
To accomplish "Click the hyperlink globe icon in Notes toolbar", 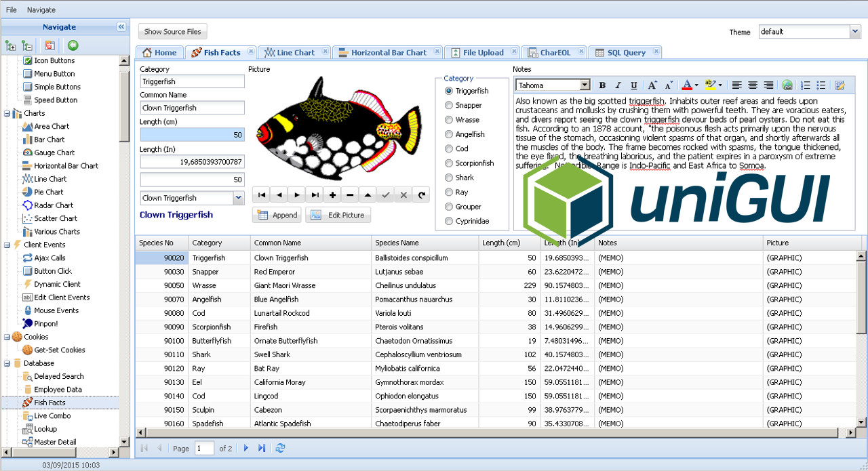I will pyautogui.click(x=787, y=85).
